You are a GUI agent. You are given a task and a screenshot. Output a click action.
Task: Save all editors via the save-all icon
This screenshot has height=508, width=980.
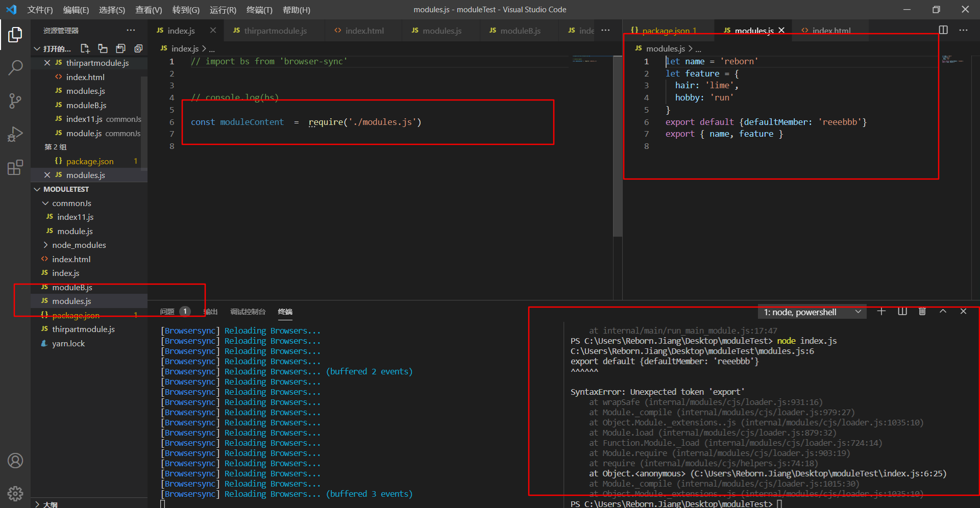pos(120,48)
